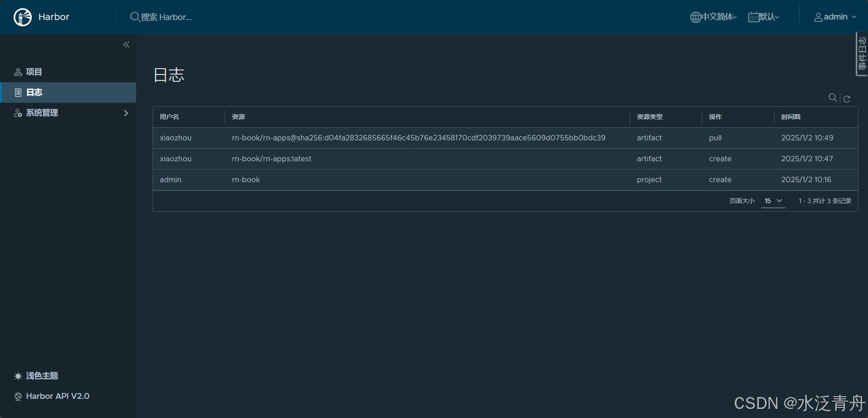Click the sun icon next to 浅色主题
Image resolution: width=868 pixels, height=418 pixels.
[18, 376]
